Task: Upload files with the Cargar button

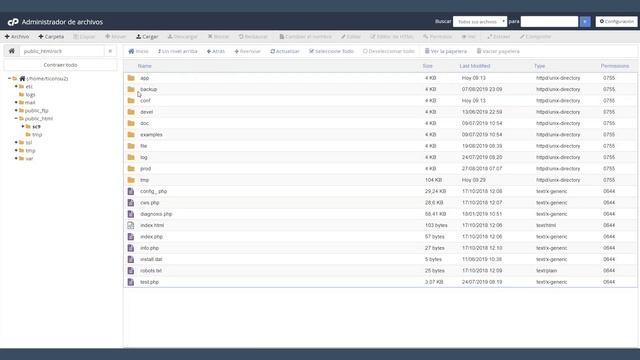Action: tap(147, 36)
